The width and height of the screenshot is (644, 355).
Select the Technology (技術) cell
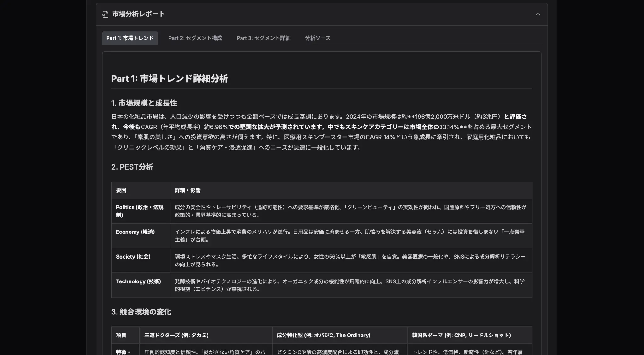(x=141, y=285)
